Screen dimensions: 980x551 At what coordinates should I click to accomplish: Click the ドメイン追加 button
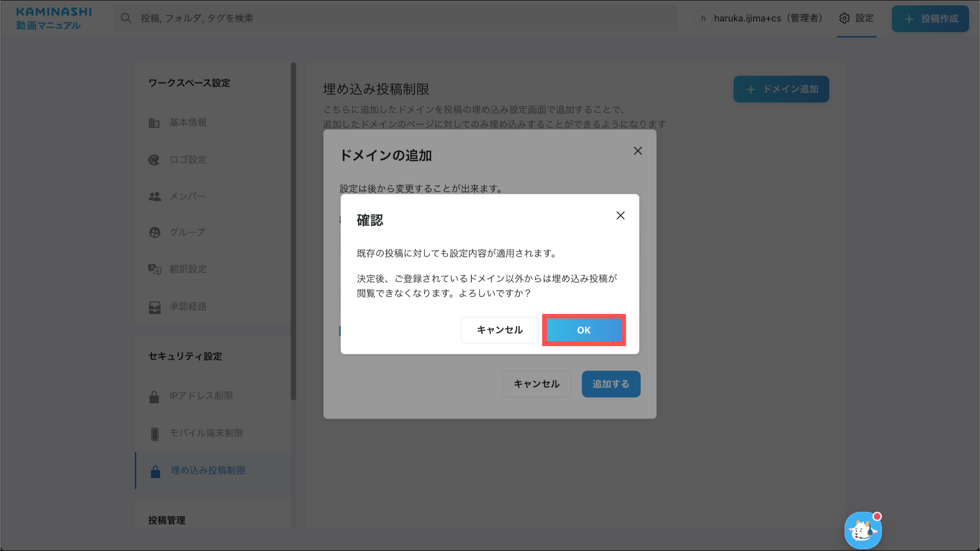pos(781,89)
